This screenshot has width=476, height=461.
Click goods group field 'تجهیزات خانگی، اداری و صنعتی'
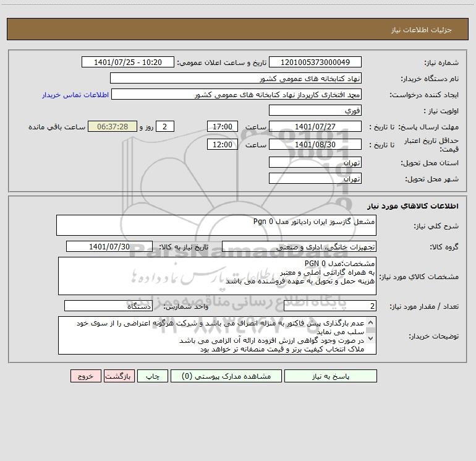pos(299,247)
